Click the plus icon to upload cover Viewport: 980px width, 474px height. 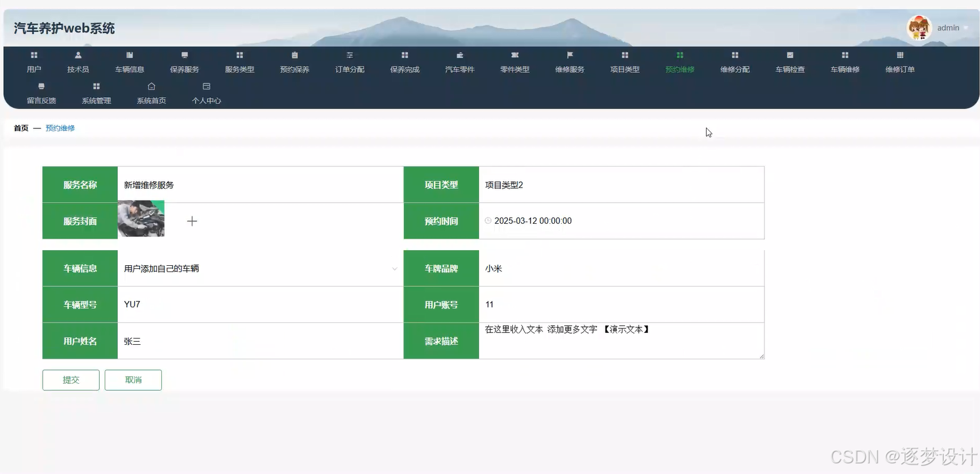192,221
